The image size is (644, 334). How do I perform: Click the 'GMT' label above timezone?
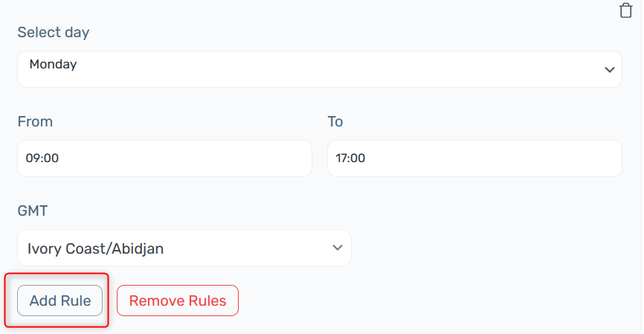(x=33, y=211)
